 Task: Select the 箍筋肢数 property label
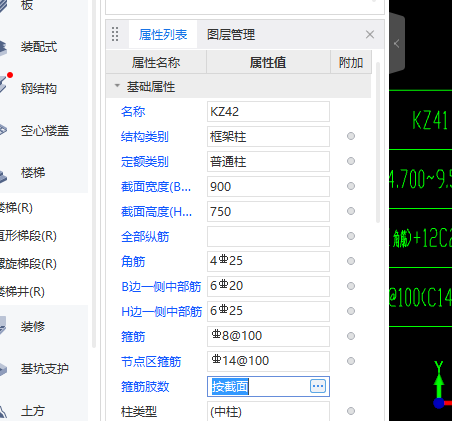[145, 387]
